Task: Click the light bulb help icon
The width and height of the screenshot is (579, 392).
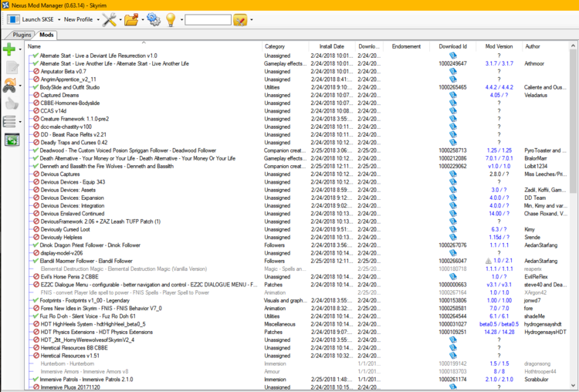Action: point(171,19)
